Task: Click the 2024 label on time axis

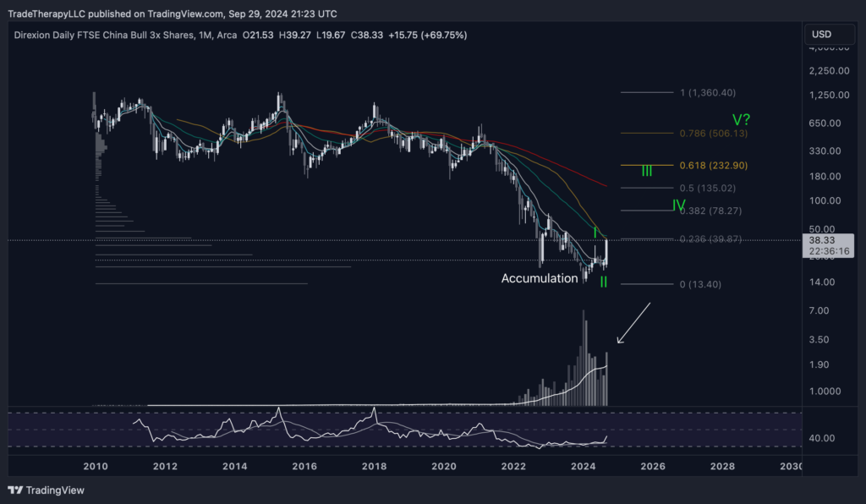Action: tap(583, 466)
